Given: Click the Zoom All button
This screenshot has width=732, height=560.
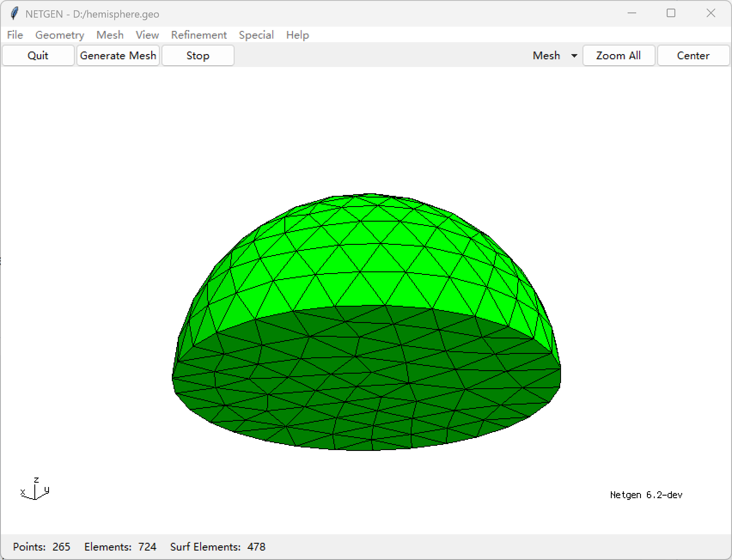Looking at the screenshot, I should (618, 56).
